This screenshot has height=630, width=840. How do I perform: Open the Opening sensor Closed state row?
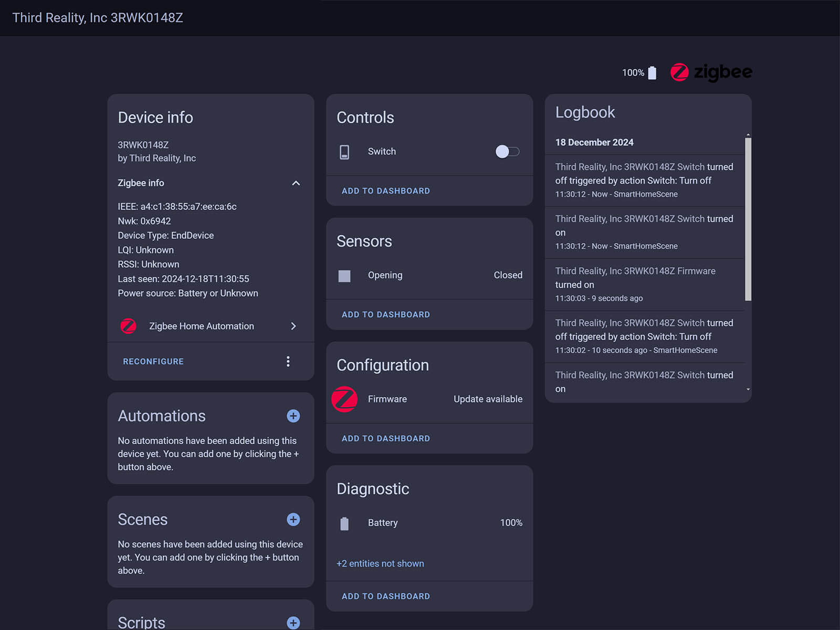(x=507, y=275)
